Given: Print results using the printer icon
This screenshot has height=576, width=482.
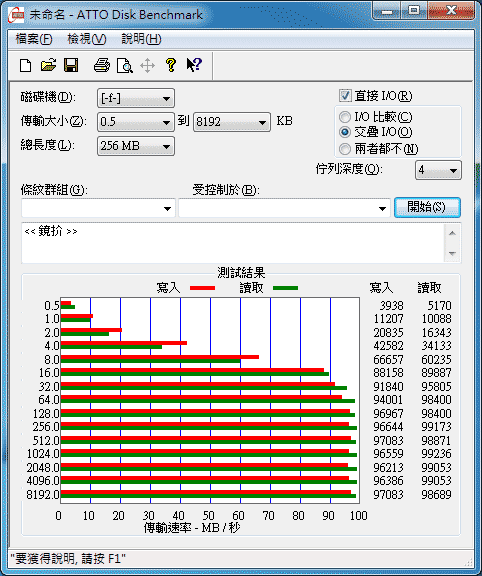Looking at the screenshot, I should click(102, 65).
